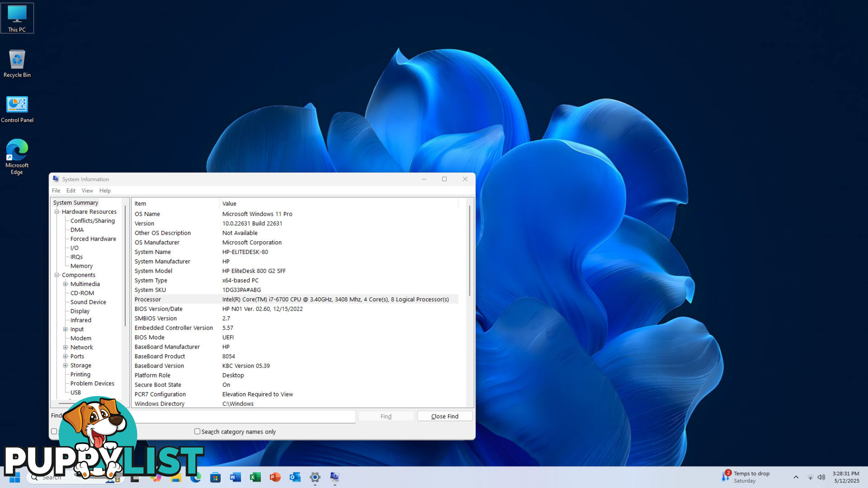Open the File menu
Image resolution: width=868 pixels, height=488 pixels.
[x=56, y=191]
